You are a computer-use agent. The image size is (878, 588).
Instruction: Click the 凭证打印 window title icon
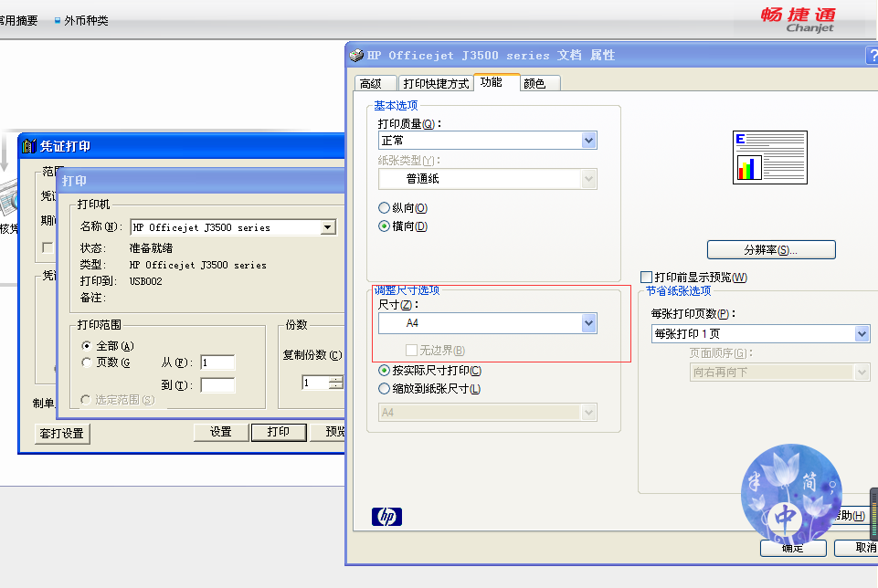28,146
